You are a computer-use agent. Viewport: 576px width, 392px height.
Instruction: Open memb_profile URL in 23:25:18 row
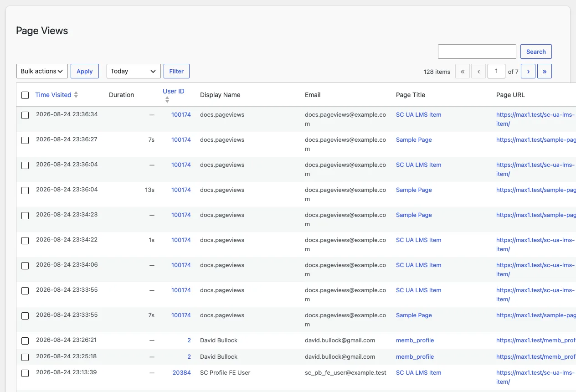click(x=536, y=356)
